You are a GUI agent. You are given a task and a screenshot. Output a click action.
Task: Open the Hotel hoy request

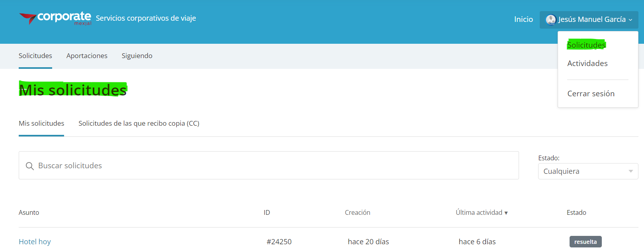(x=35, y=241)
